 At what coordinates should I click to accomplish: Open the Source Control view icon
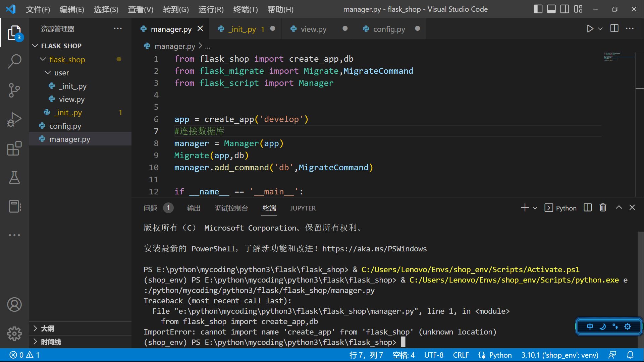[x=14, y=90]
